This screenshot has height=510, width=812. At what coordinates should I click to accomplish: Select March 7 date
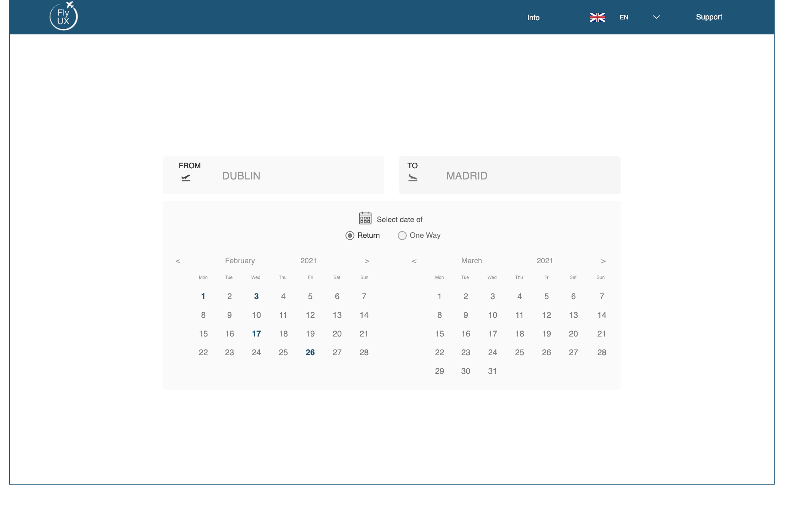(602, 297)
